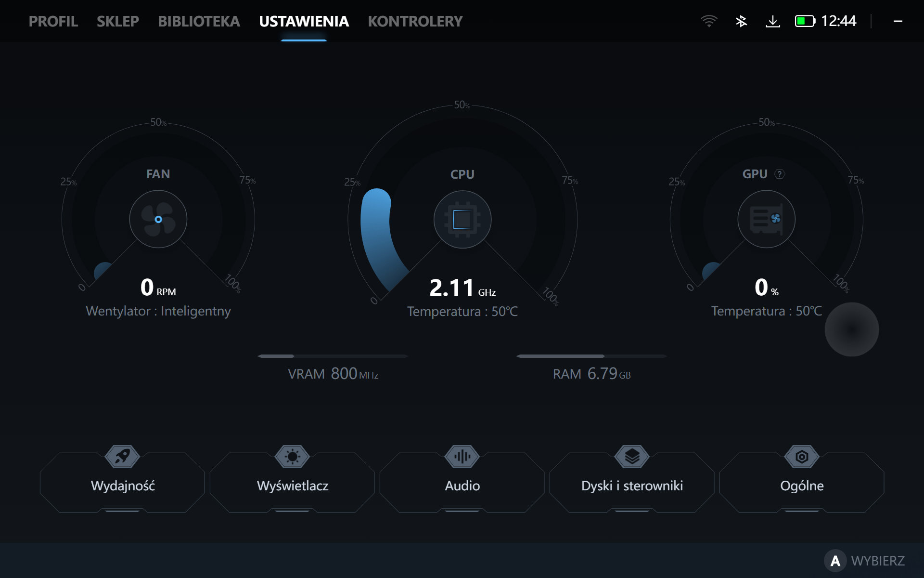The width and height of the screenshot is (924, 578).
Task: Open the KONTROLERY tab
Action: coord(415,21)
